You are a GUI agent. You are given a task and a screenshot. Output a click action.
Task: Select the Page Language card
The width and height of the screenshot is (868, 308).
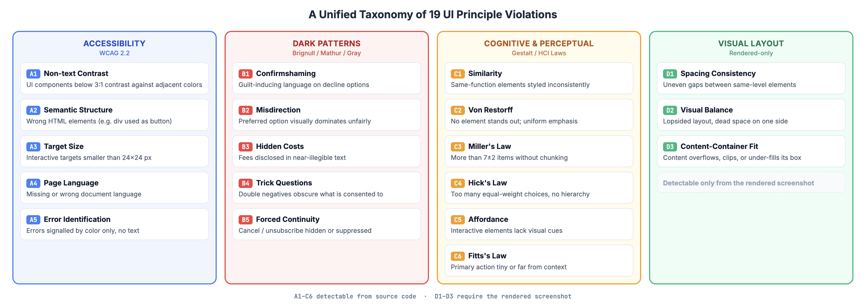tap(115, 188)
